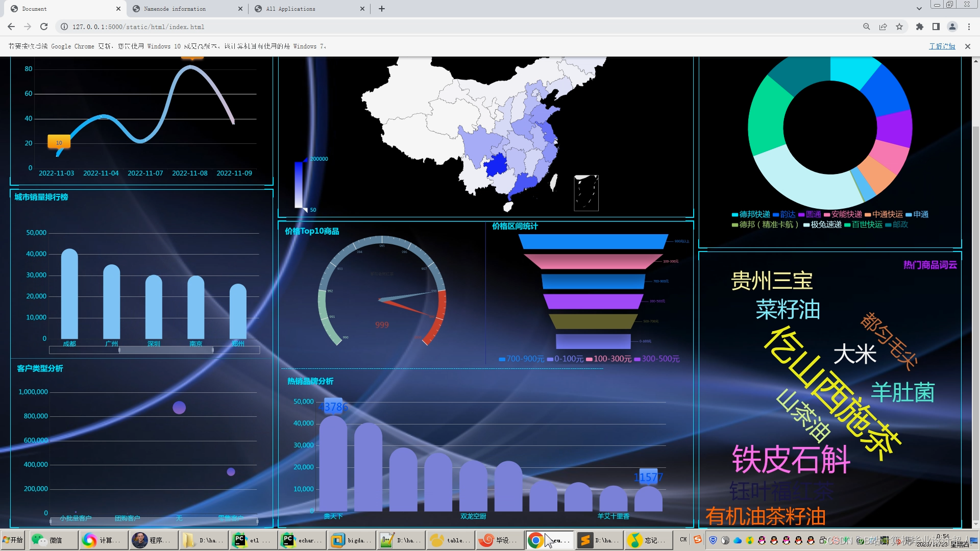Viewport: 980px width, 551px height.
Task: Toggle 中通快运 legend in donut chart
Action: 884,214
